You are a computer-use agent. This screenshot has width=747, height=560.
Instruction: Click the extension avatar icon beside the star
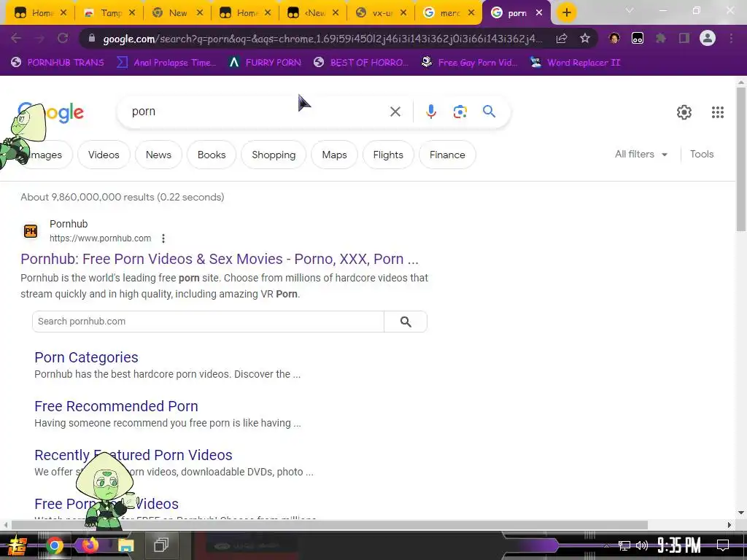(x=614, y=38)
